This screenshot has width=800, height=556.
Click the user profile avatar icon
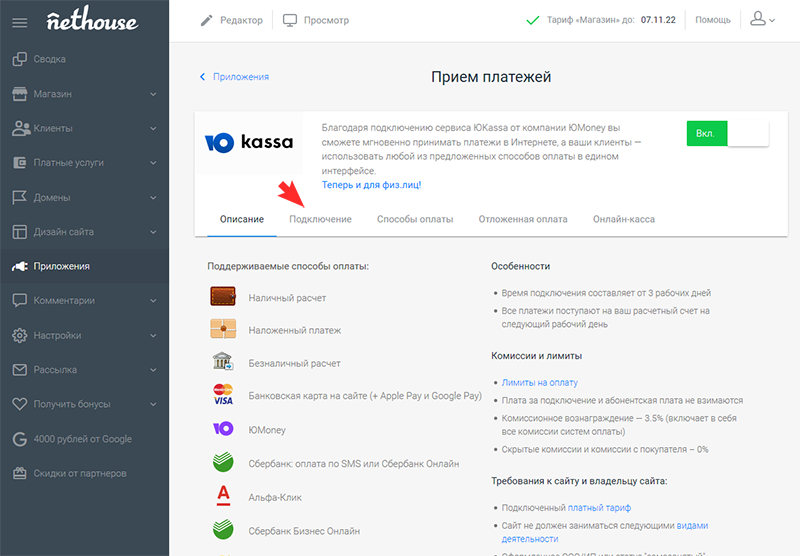(x=758, y=19)
